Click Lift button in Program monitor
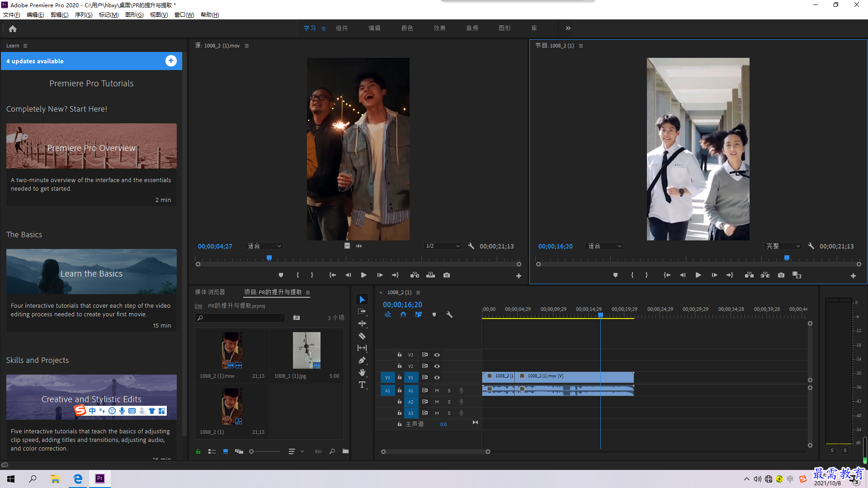Screen dimensions: 868x488 (x=749, y=275)
